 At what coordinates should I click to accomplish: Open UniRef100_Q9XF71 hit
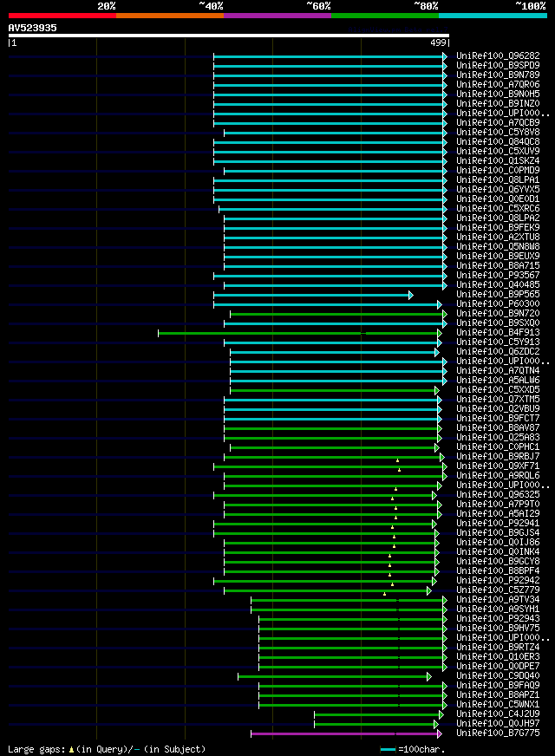click(498, 466)
